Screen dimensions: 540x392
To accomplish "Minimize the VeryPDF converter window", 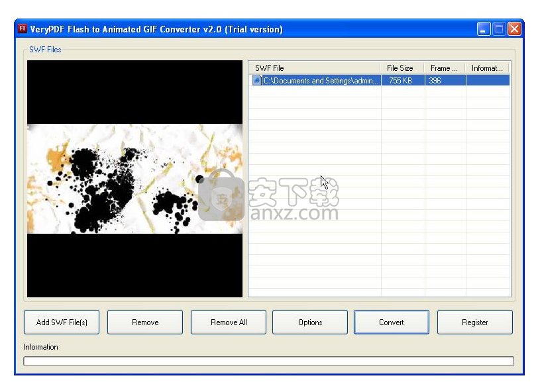I will coord(484,29).
